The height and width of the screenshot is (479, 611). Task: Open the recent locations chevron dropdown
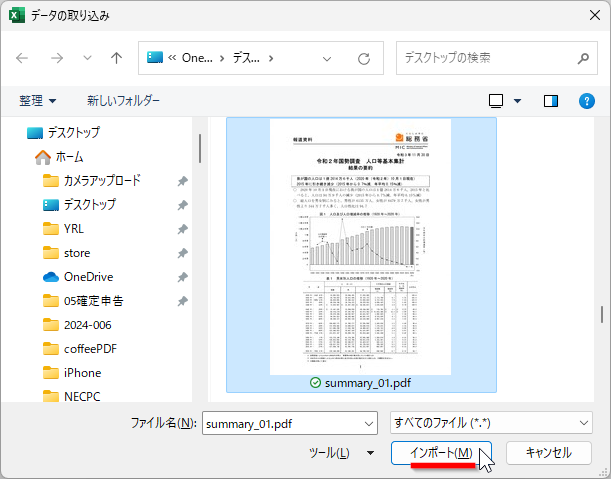pos(87,58)
